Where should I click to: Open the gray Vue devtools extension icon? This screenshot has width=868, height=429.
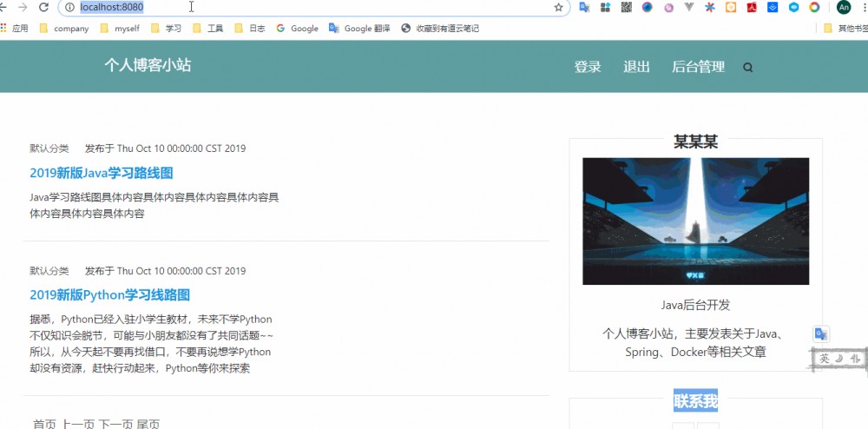click(689, 7)
